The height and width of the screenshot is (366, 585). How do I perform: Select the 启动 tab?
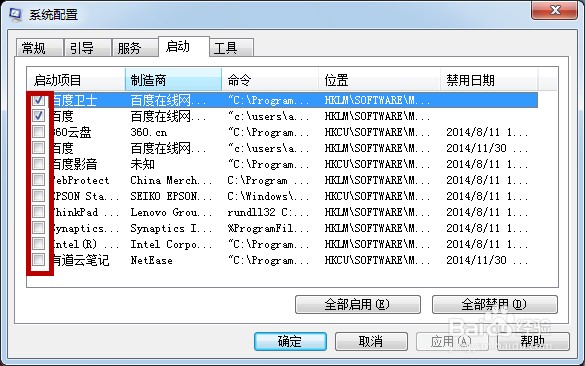184,47
